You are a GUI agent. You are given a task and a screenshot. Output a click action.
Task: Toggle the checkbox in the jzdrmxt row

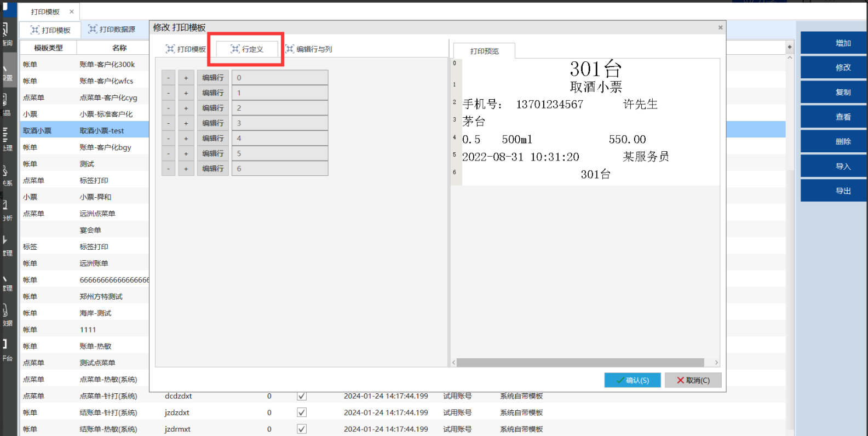(x=302, y=429)
